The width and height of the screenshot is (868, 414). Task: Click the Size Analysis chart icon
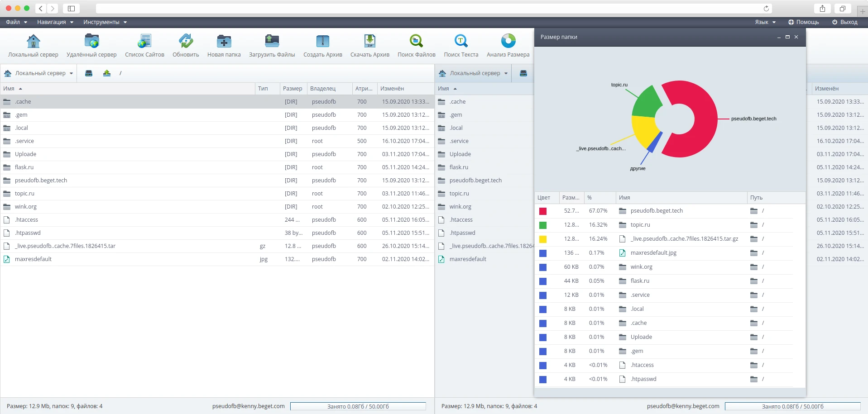pyautogui.click(x=508, y=41)
